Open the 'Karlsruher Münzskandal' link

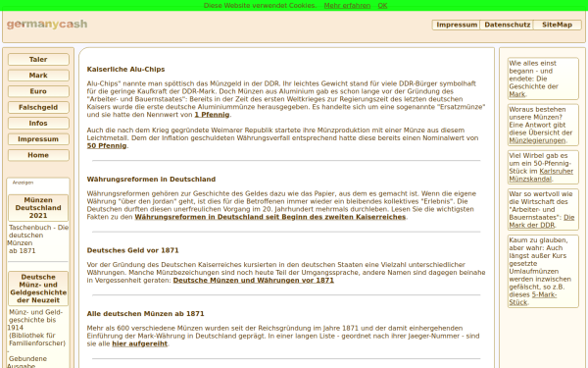541,175
